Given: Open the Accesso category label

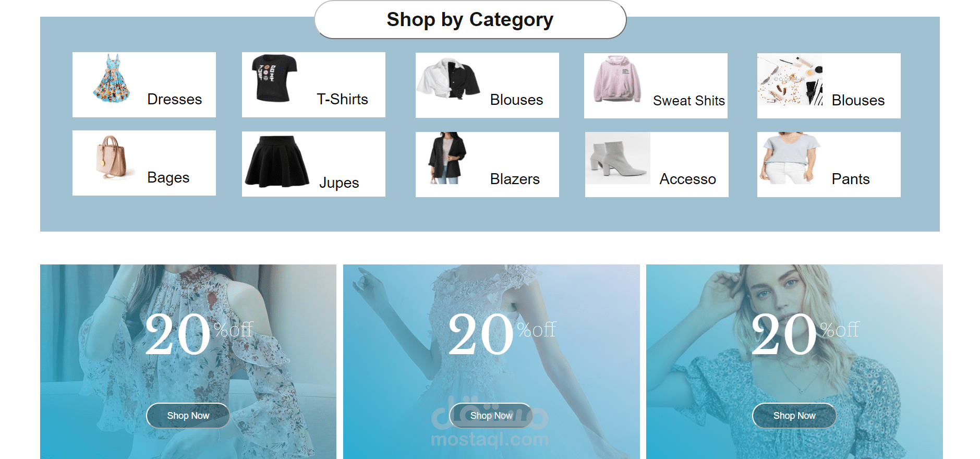Looking at the screenshot, I should tap(687, 179).
